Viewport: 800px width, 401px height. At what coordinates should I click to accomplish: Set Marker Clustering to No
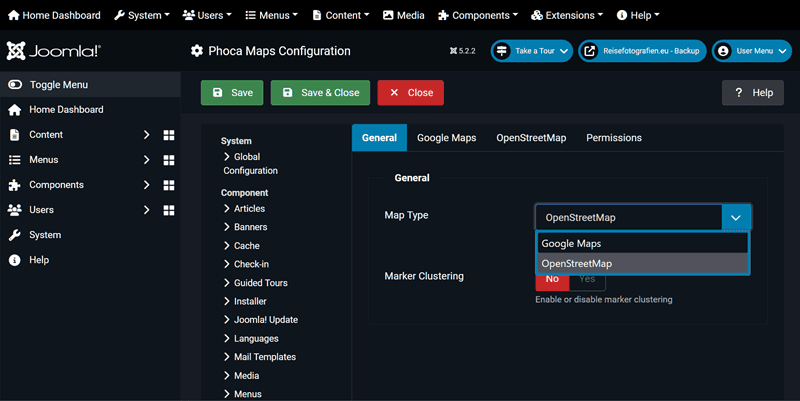(x=552, y=279)
